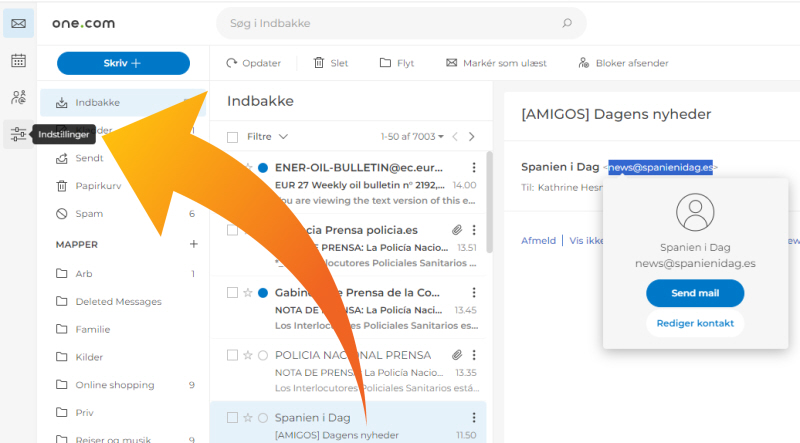The width and height of the screenshot is (800, 443).
Task: Add new folder with MAPPER plus icon
Action: (194, 244)
